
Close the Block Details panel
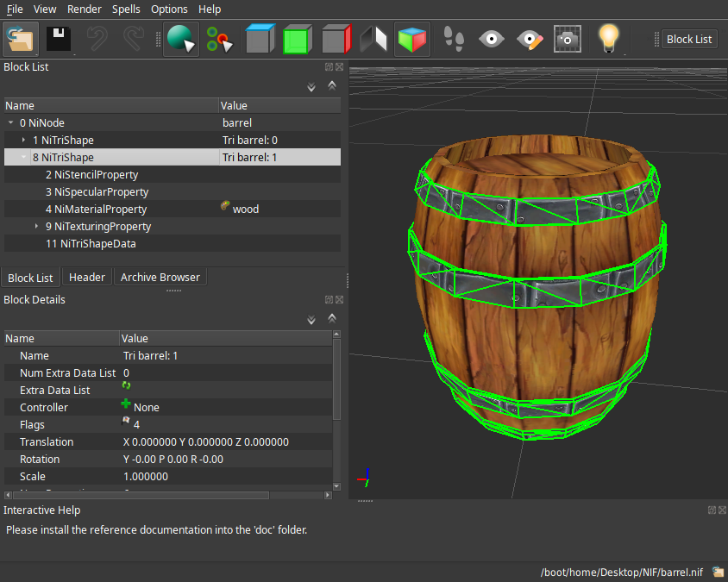pyautogui.click(x=339, y=300)
